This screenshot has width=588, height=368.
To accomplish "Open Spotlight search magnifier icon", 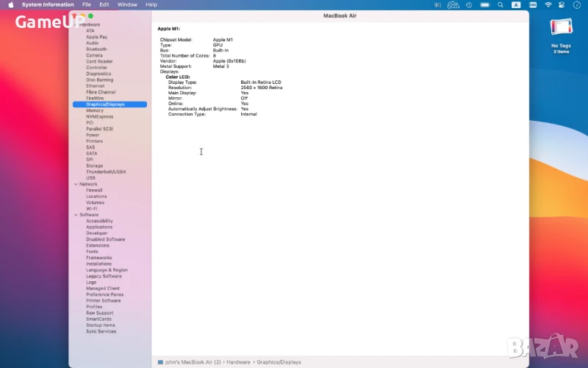I will pos(500,4).
